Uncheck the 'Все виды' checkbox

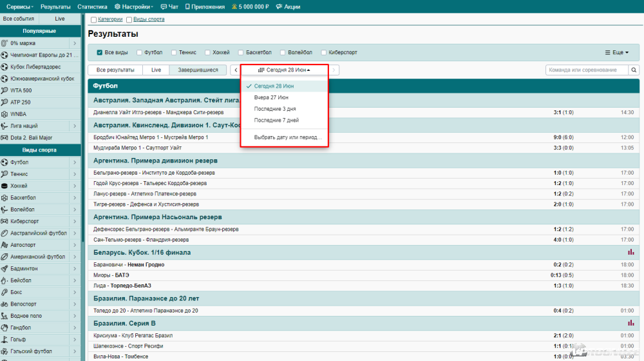[x=100, y=53]
